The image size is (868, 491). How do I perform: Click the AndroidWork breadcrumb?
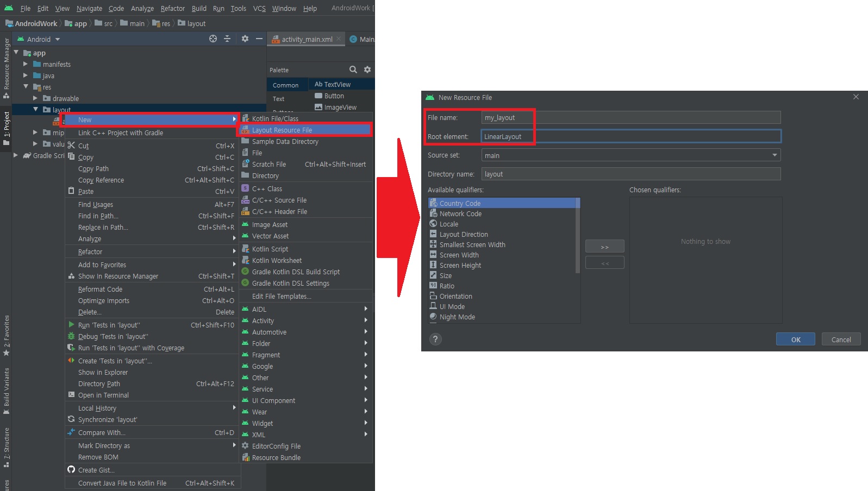coord(31,23)
